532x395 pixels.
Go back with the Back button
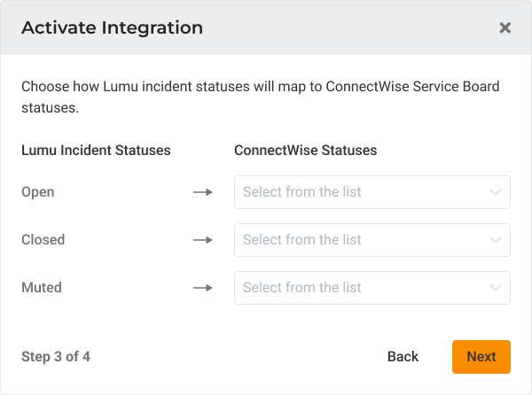click(x=403, y=356)
